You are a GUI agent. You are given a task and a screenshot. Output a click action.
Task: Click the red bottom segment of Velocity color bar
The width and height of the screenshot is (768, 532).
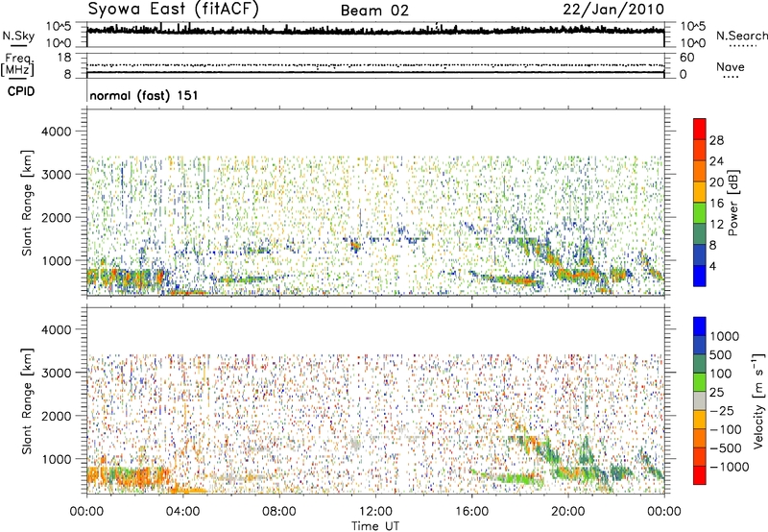pyautogui.click(x=700, y=475)
